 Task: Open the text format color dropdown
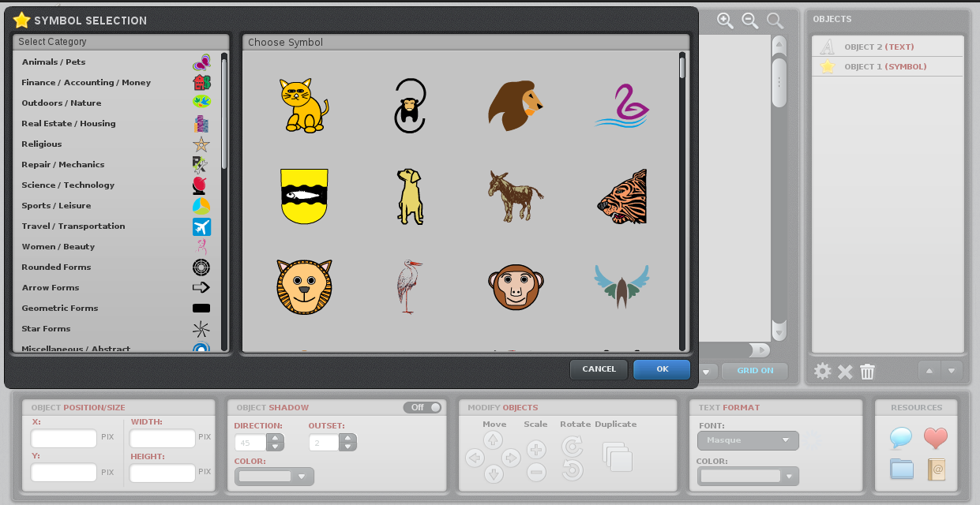click(x=748, y=476)
